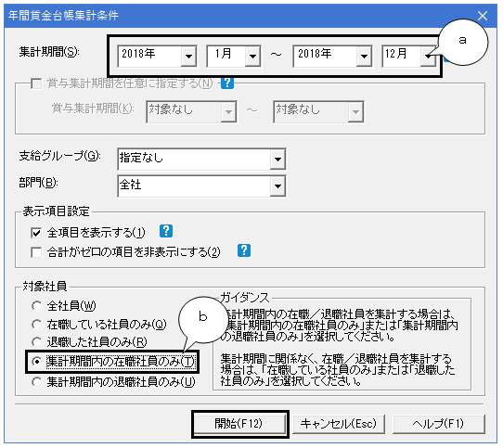Open help icon next to 合計がゼロの項目を非表示にする
503x448 pixels.
(x=244, y=250)
